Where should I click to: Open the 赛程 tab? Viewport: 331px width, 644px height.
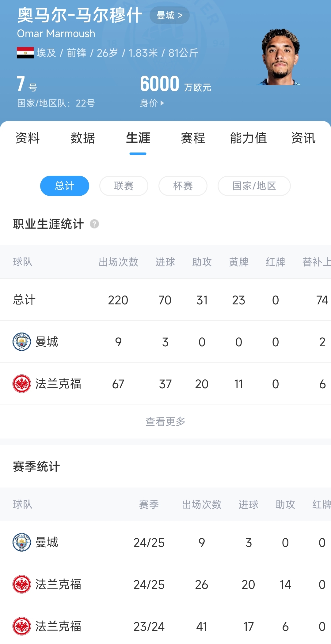(193, 138)
